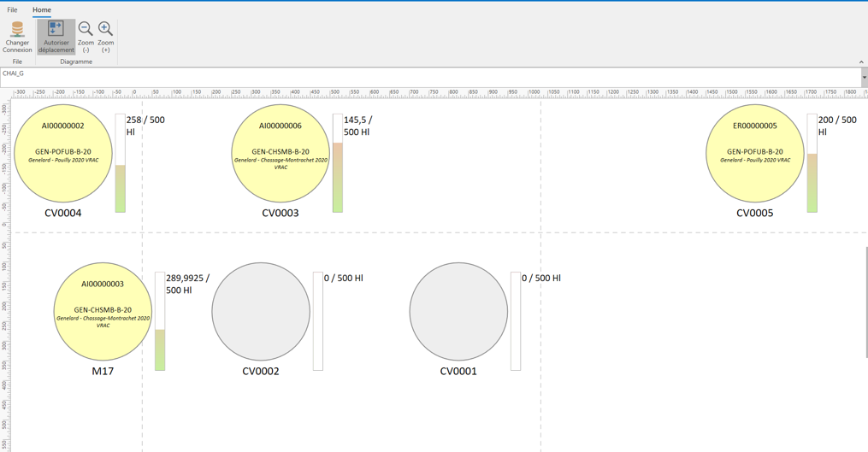
Task: Click inside the CHAI_G selection field
Action: pos(428,76)
